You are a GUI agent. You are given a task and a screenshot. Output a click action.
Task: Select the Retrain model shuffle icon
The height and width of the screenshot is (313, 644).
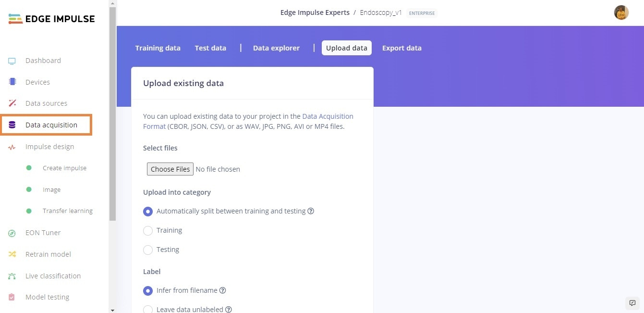12,254
